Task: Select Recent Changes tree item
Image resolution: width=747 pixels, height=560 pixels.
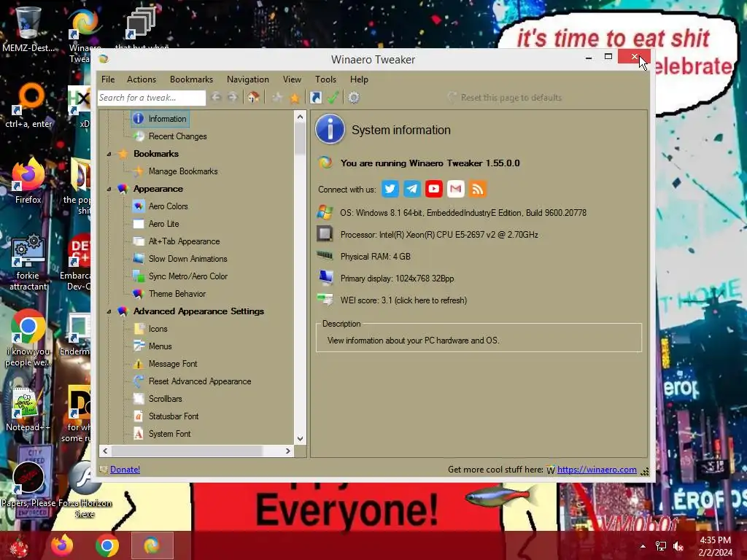Action: coord(177,136)
